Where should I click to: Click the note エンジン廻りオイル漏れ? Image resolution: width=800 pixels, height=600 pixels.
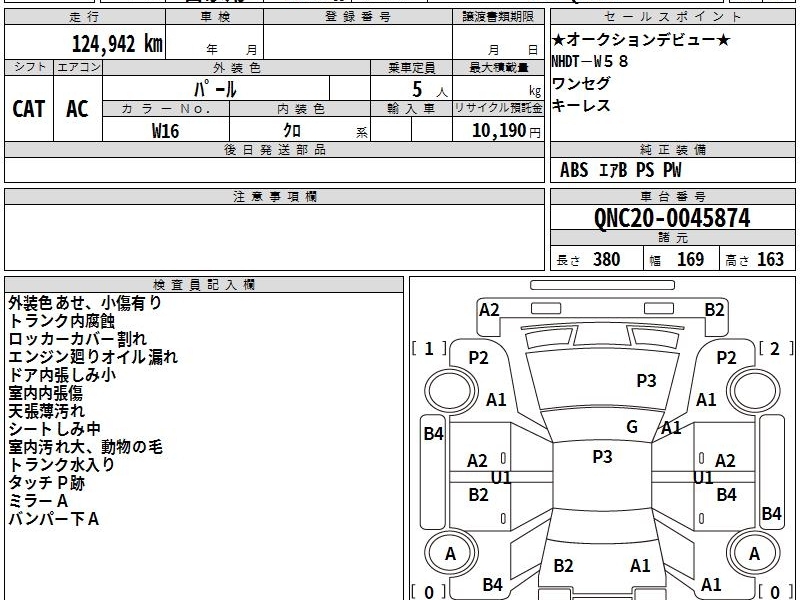click(x=93, y=357)
